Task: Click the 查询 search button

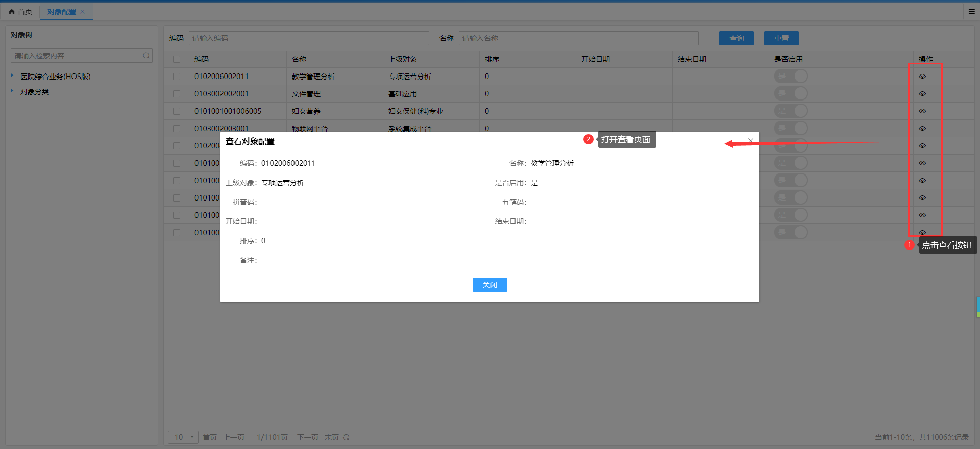Action: [x=736, y=38]
